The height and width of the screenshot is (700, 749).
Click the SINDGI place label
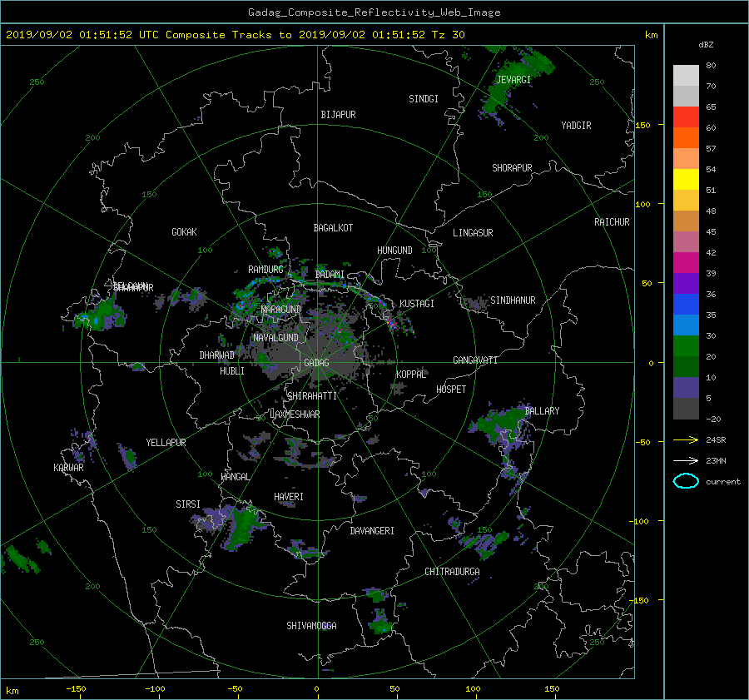click(424, 98)
